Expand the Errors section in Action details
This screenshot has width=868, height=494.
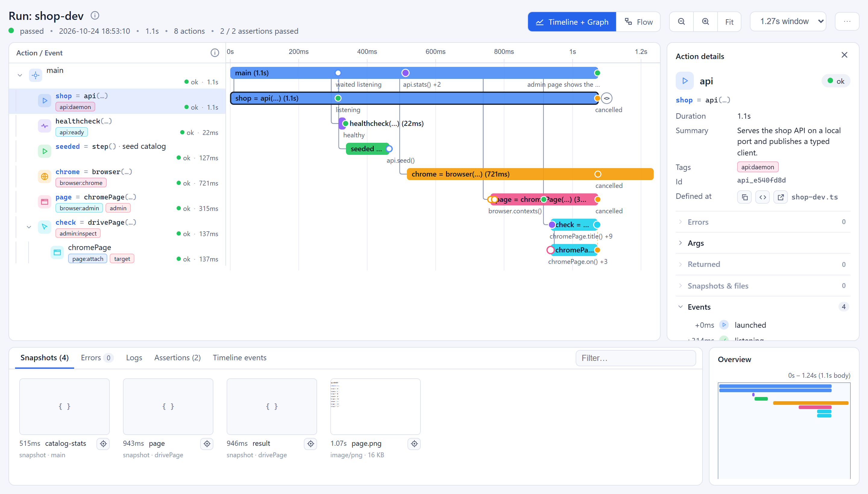click(x=763, y=222)
